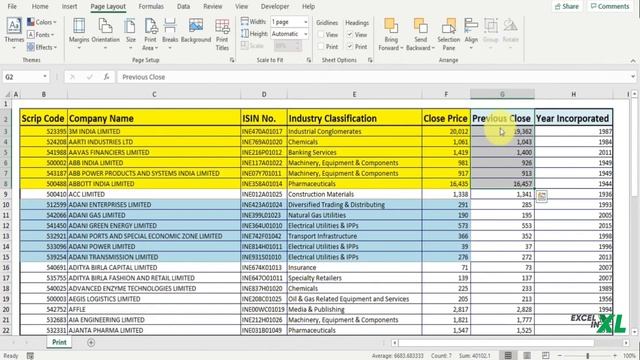This screenshot has height=360, width=640.
Task: Toggle Headings Print checkbox
Action: (x=350, y=47)
